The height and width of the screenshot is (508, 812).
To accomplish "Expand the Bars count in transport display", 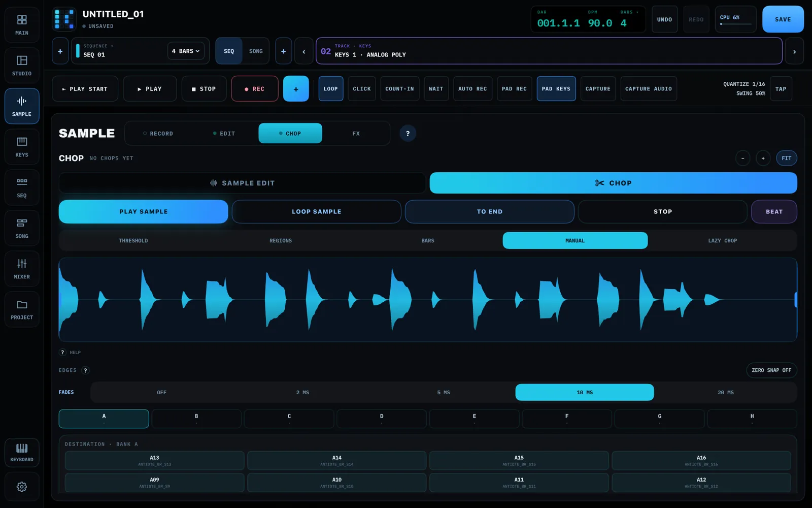I will (x=629, y=19).
